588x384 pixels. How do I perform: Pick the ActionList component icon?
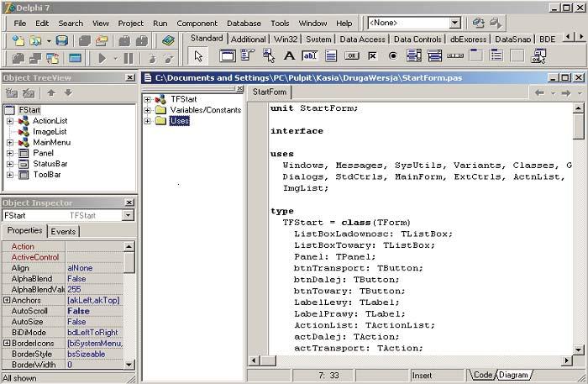[x=538, y=55]
